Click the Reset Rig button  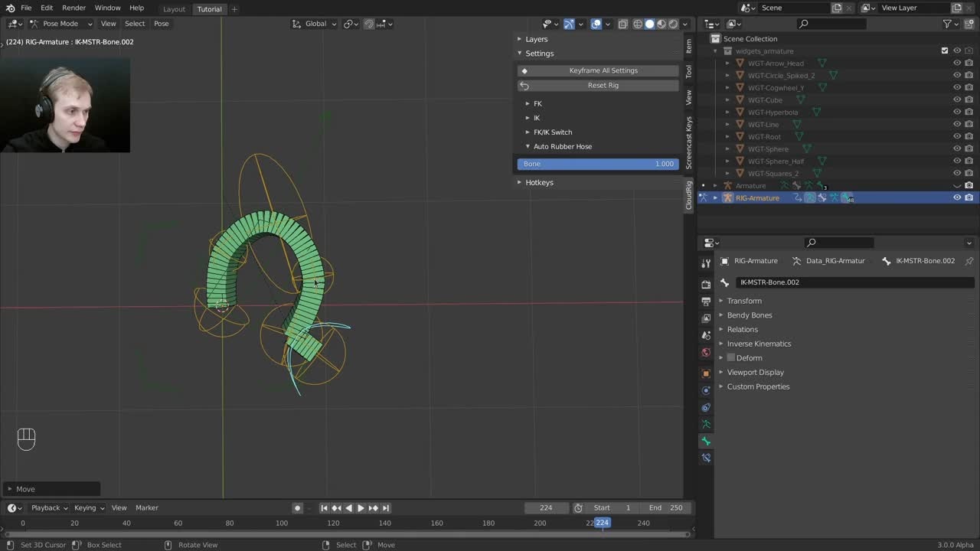pos(603,86)
